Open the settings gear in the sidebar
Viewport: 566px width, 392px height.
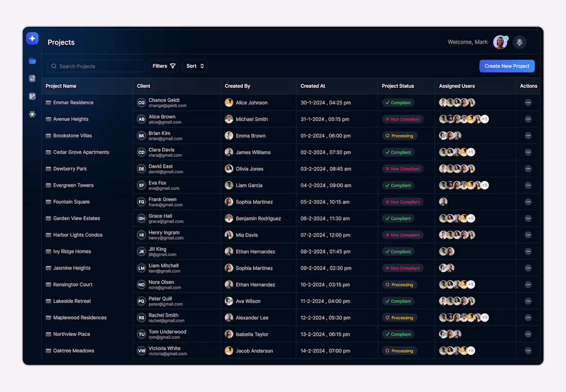tap(32, 114)
